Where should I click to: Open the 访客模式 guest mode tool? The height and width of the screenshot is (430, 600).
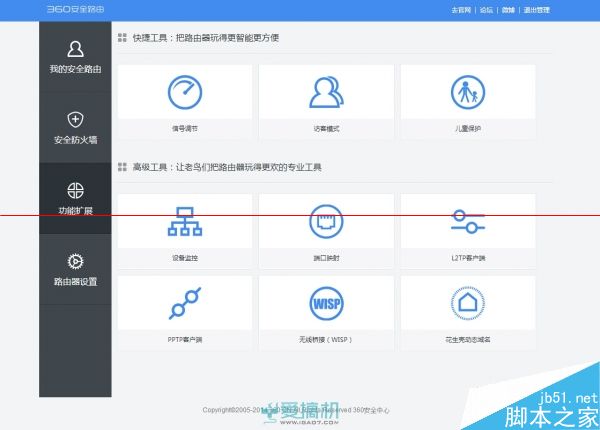(x=326, y=92)
